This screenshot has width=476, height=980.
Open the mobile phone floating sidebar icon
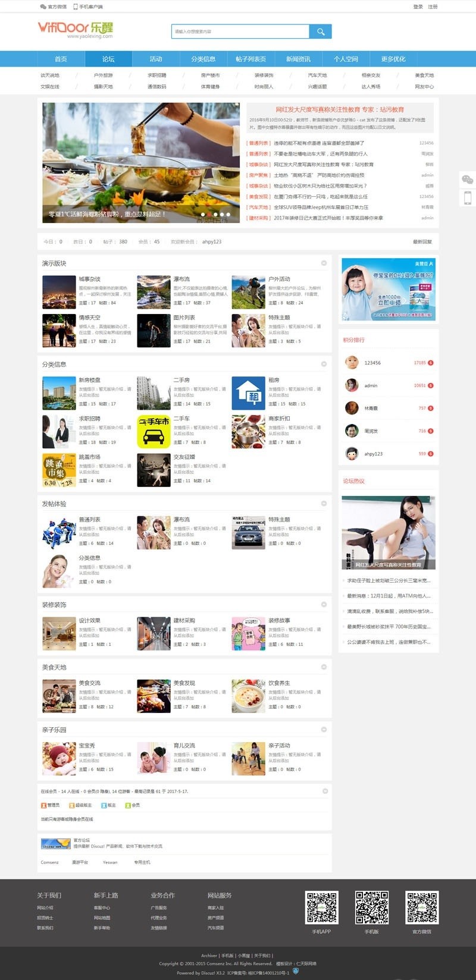(x=468, y=198)
